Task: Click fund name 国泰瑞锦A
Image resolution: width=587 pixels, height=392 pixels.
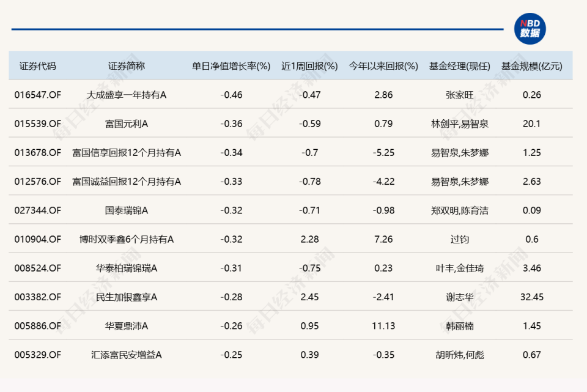Action: tap(127, 210)
